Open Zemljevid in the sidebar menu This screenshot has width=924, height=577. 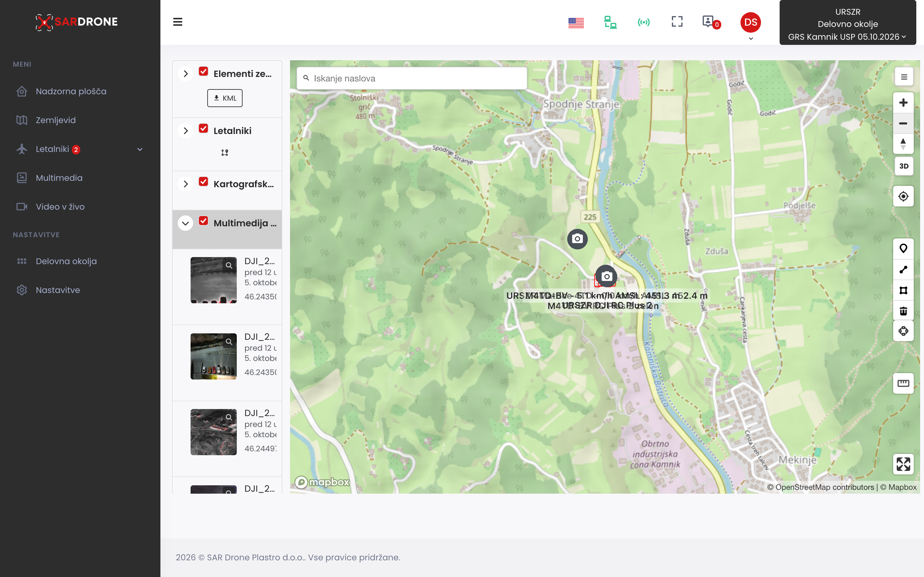[56, 120]
